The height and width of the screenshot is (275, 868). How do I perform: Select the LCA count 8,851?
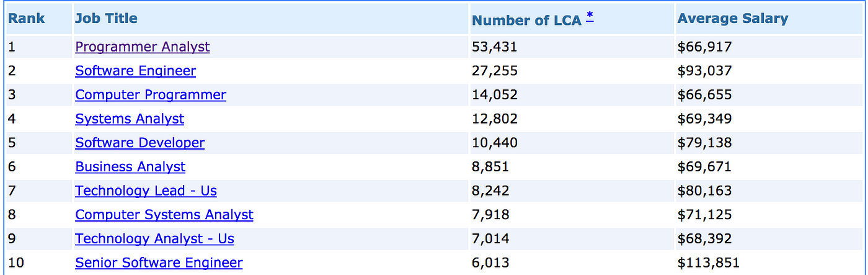coord(490,167)
